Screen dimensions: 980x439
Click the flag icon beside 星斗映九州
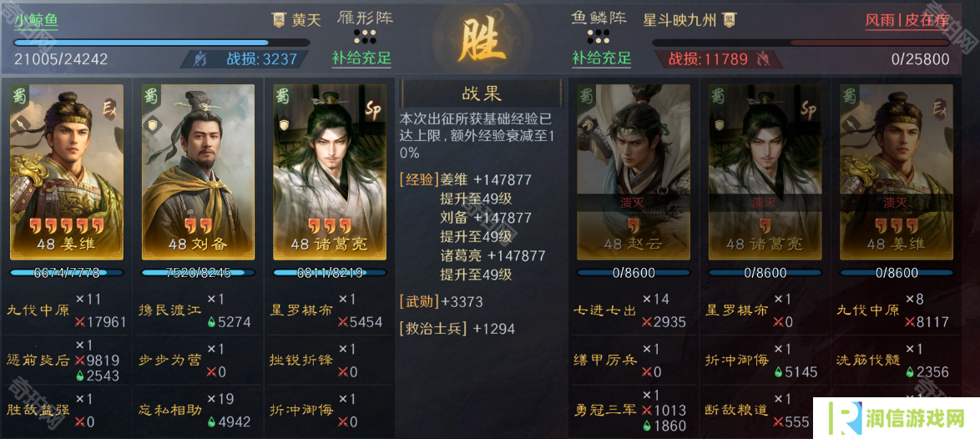(728, 20)
